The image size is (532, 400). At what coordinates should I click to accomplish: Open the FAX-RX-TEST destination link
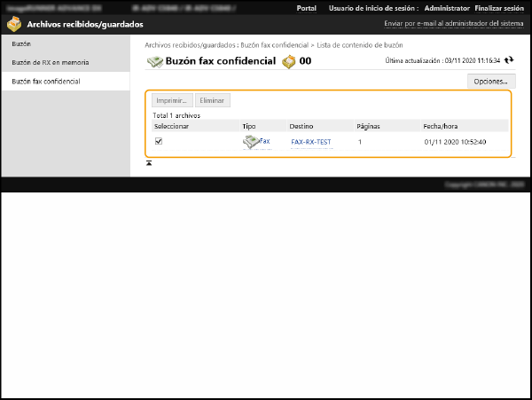(x=310, y=142)
